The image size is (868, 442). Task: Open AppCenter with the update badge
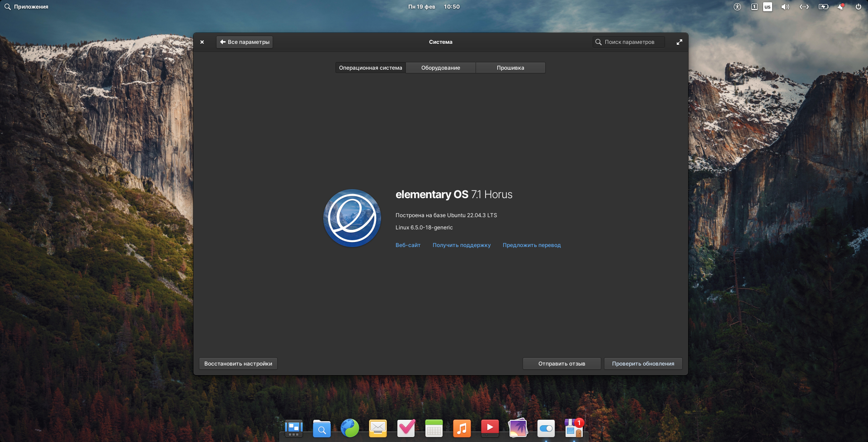(x=574, y=428)
